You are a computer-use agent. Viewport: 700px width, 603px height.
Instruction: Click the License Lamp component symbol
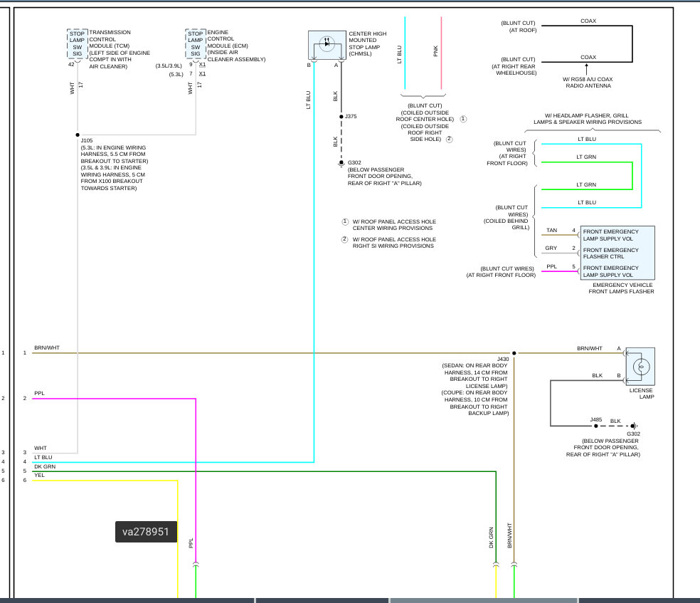tap(640, 367)
